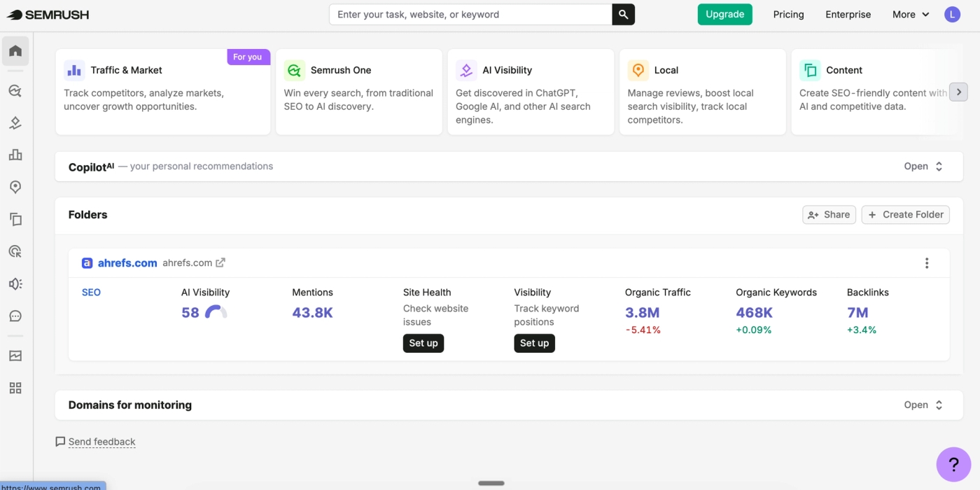980x490 pixels.
Task: Click the Folders heading
Action: pos(87,215)
